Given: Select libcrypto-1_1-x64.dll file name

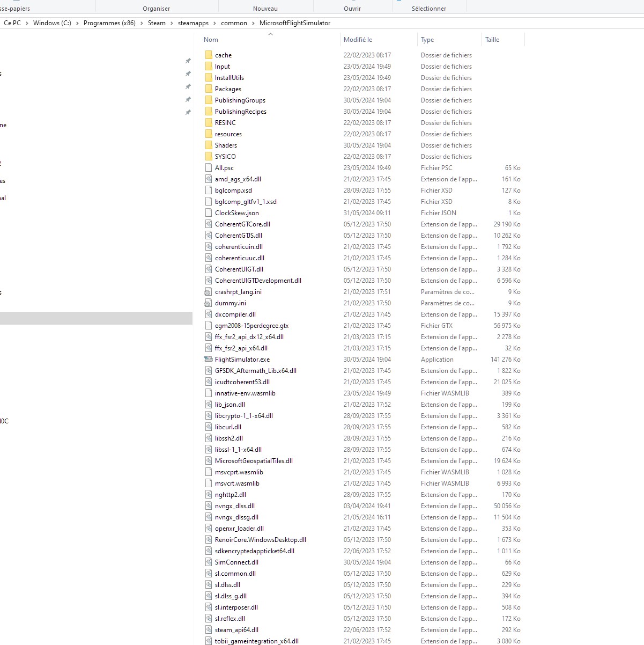Looking at the screenshot, I should tap(243, 416).
